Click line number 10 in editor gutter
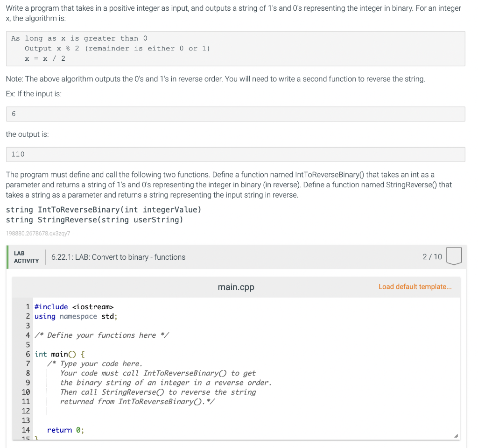The height and width of the screenshot is (448, 478). coord(26,392)
